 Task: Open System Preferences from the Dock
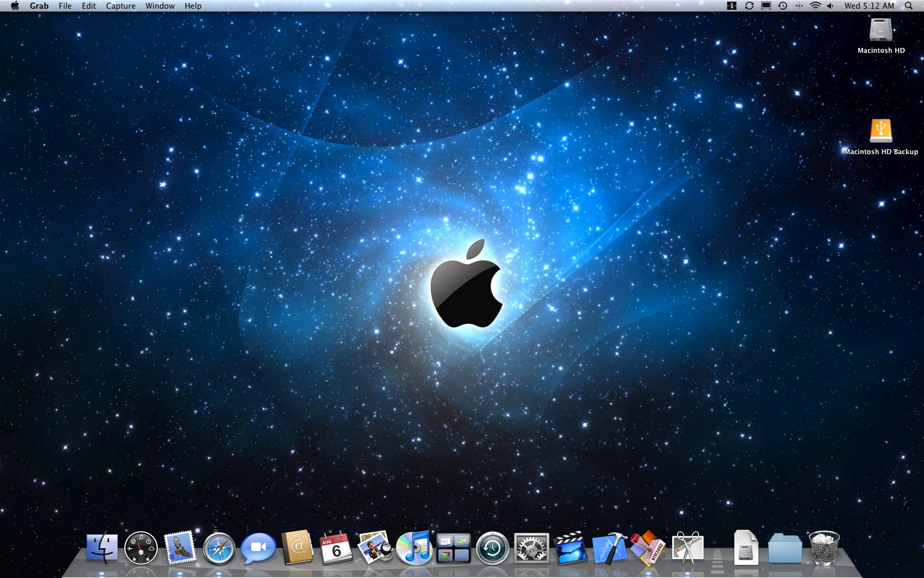click(531, 548)
